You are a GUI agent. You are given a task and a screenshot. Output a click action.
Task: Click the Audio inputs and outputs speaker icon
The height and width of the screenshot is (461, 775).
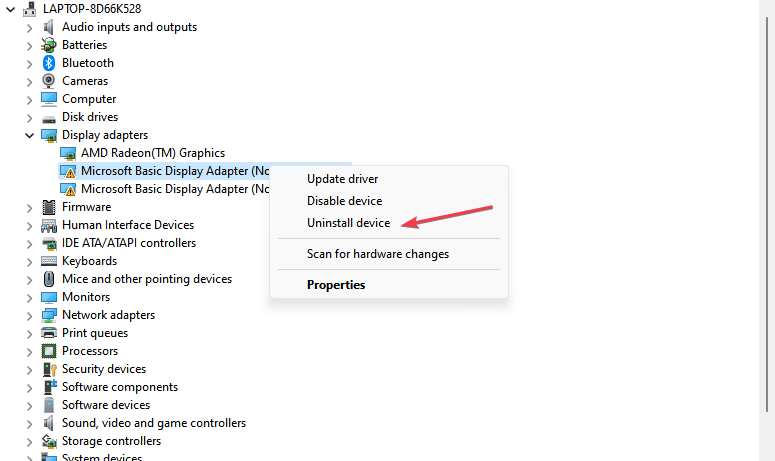point(48,27)
